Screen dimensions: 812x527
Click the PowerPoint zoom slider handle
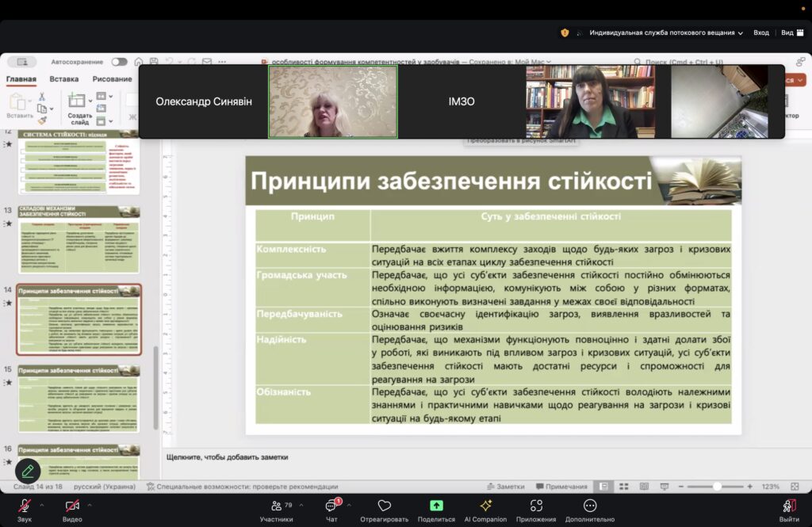tap(717, 487)
